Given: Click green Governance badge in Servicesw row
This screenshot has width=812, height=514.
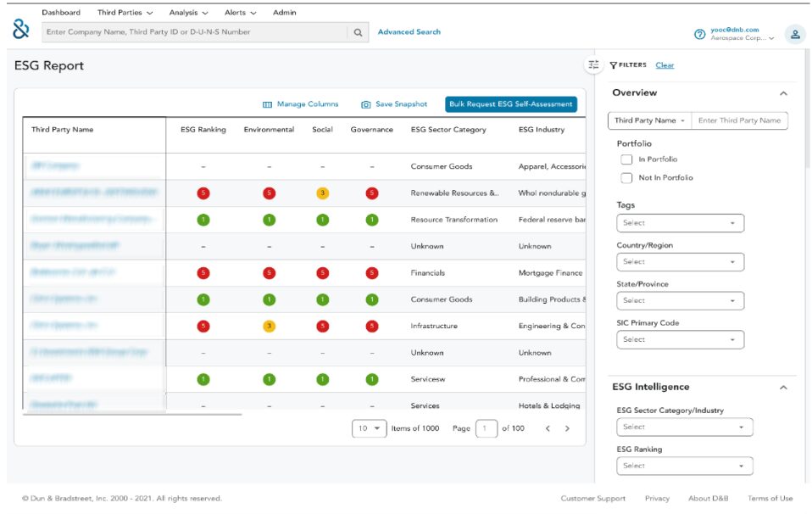Looking at the screenshot, I should tap(372, 379).
